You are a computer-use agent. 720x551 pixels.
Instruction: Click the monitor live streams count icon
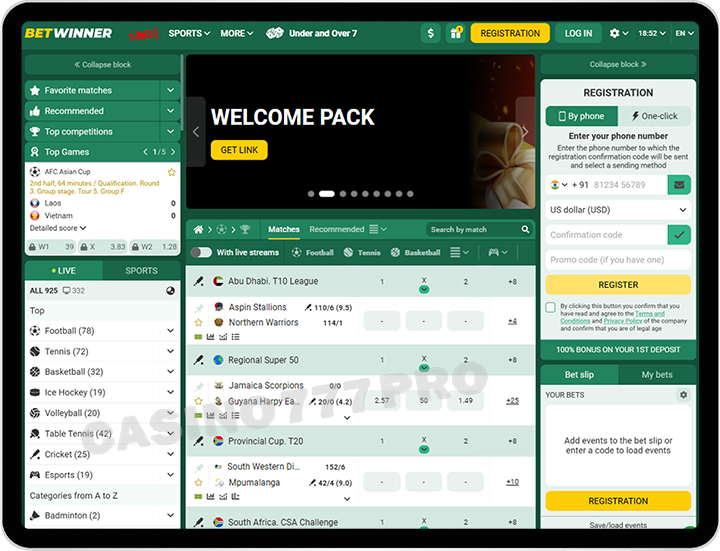67,291
